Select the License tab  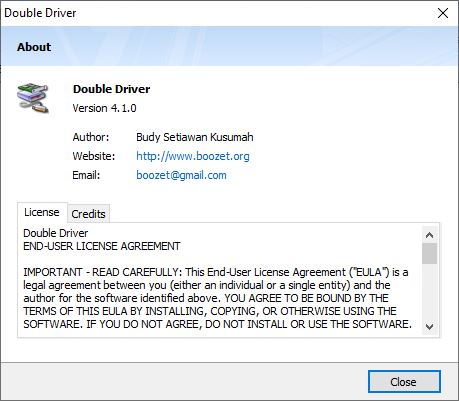pyautogui.click(x=42, y=212)
